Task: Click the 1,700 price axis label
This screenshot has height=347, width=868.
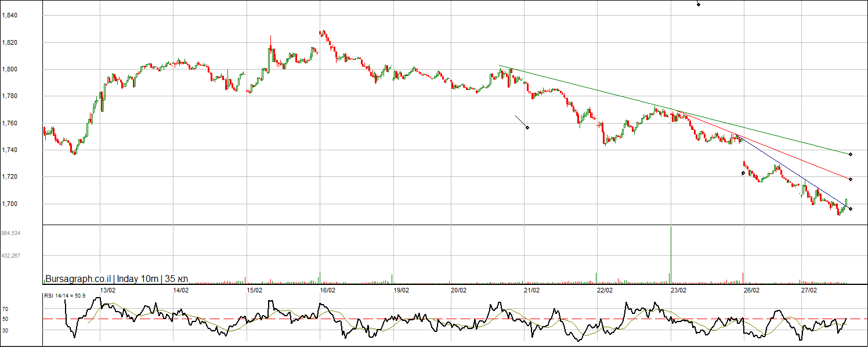Action: [9, 204]
